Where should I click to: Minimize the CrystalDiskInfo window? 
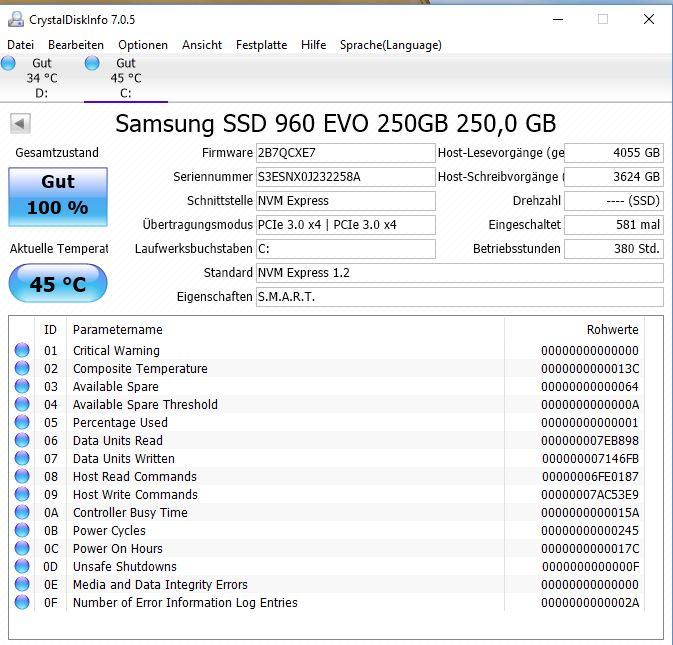[558, 19]
